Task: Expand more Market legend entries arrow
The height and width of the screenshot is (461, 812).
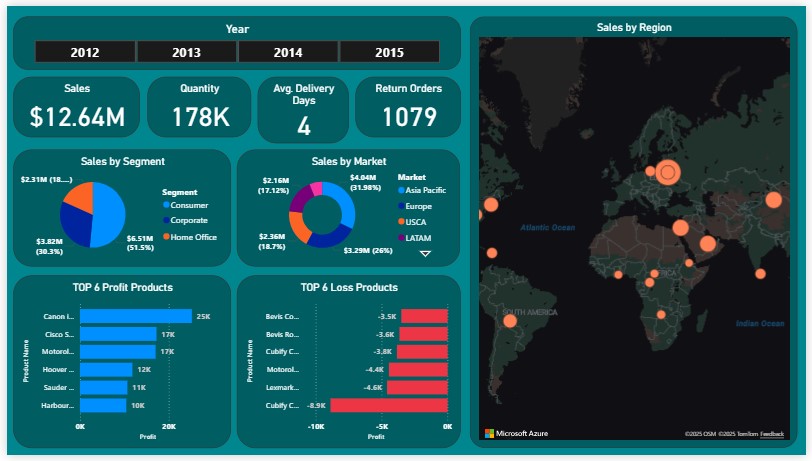Action: click(x=425, y=254)
